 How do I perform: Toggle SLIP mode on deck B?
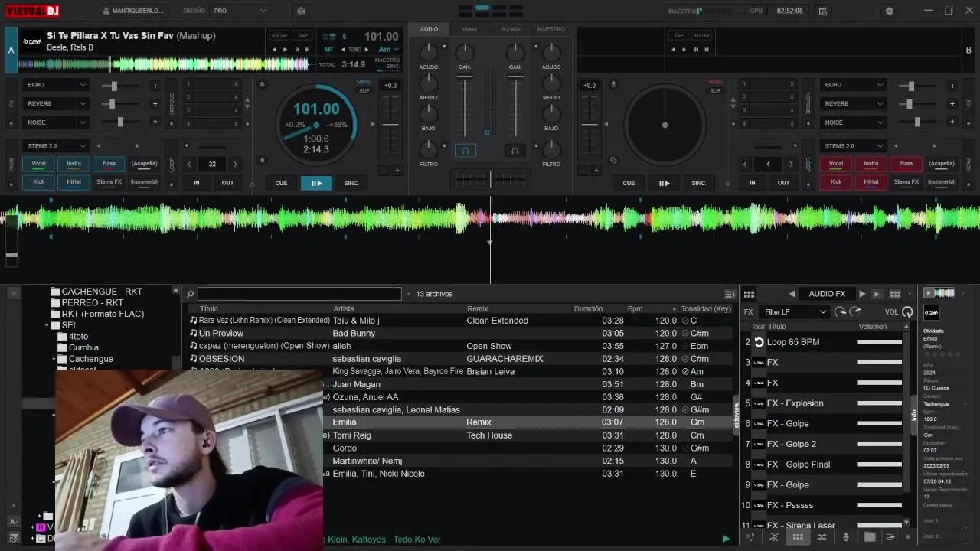pyautogui.click(x=715, y=90)
